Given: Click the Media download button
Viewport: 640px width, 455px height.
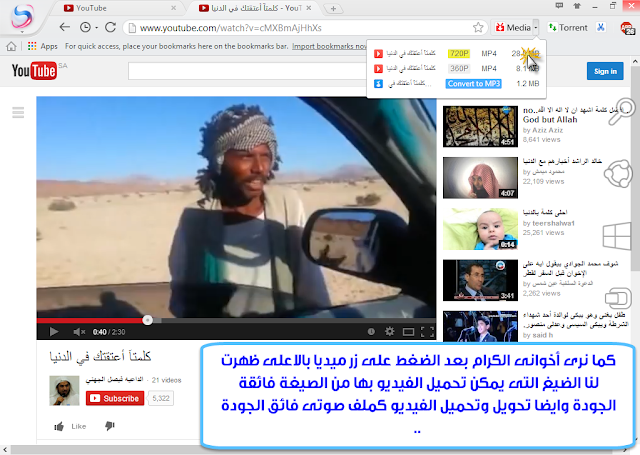Looking at the screenshot, I should pyautogui.click(x=513, y=28).
